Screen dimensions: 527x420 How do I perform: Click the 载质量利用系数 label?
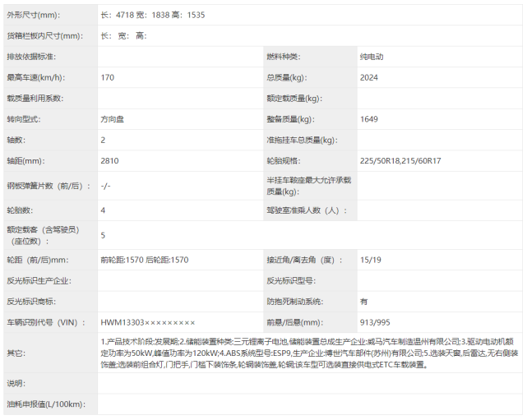[x=35, y=99]
